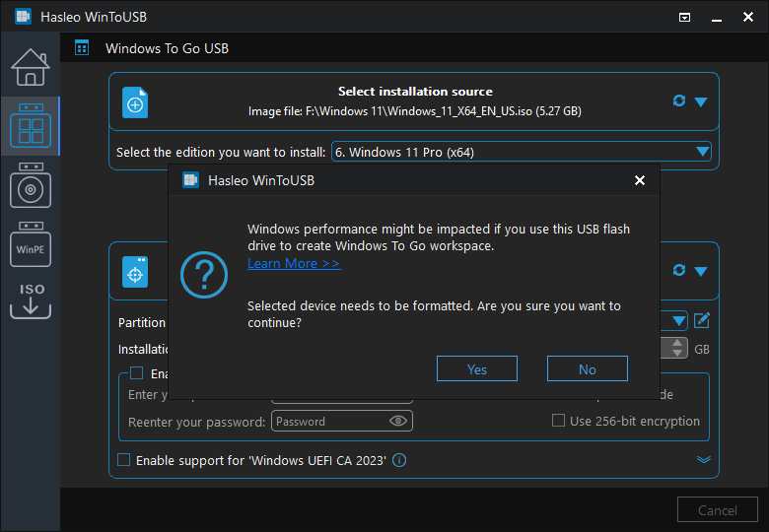Show info about Windows UEFI CA 2023
Image resolution: width=769 pixels, height=532 pixels.
point(399,460)
